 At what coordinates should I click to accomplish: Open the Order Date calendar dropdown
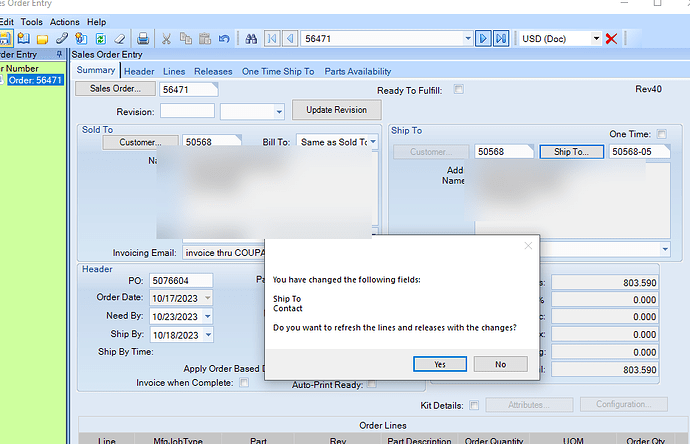point(208,298)
